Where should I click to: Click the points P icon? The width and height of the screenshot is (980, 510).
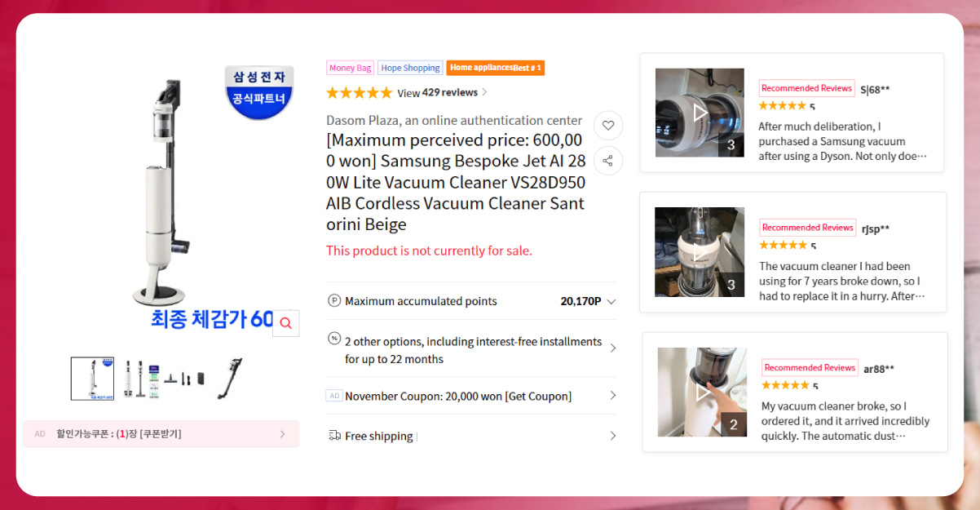333,300
